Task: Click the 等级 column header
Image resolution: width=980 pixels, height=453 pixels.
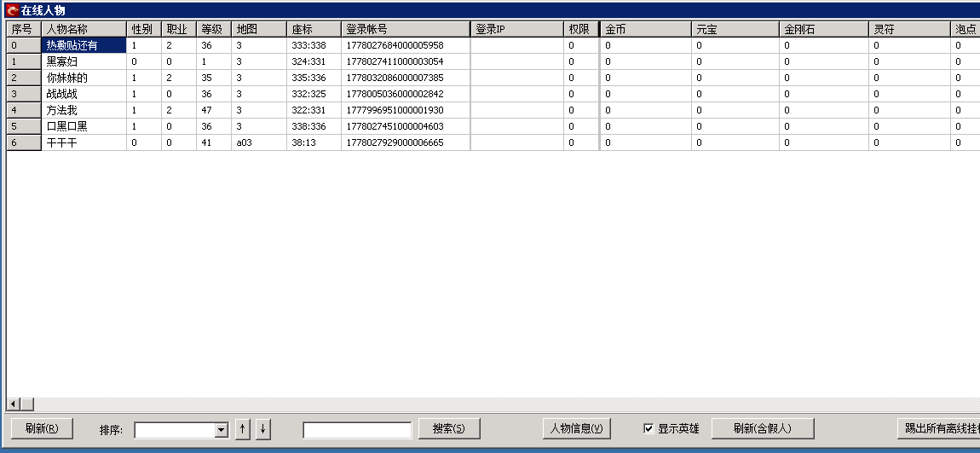Action: click(214, 29)
